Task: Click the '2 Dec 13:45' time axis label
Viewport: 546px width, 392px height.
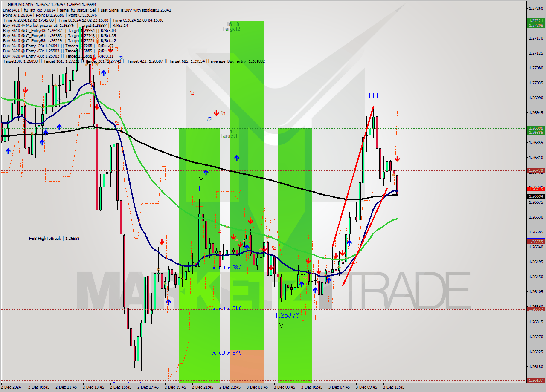Action: point(93,387)
